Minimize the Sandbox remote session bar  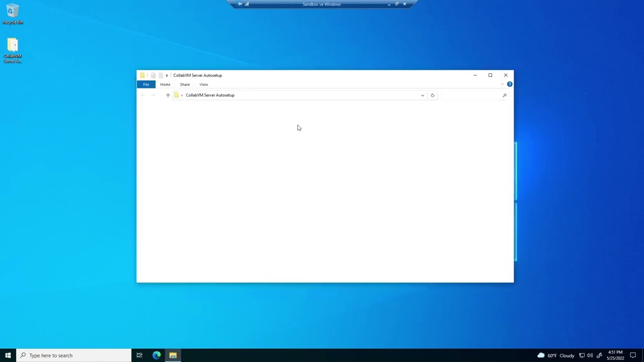coord(389,4)
